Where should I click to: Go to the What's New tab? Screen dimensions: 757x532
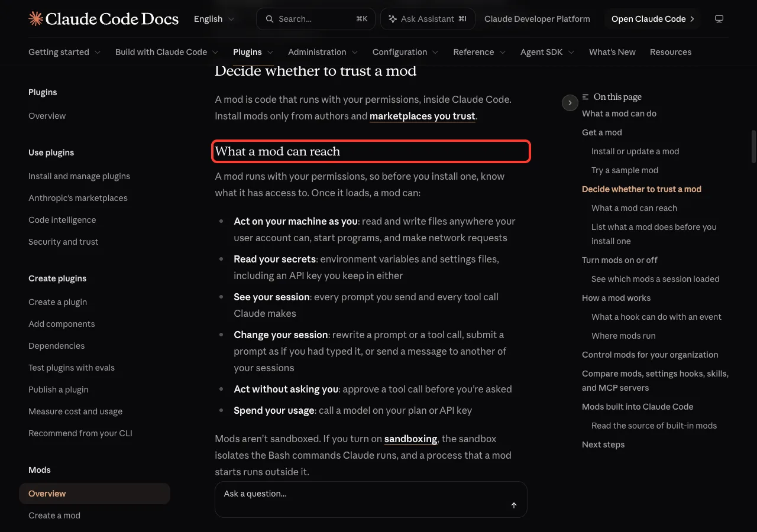coord(612,52)
